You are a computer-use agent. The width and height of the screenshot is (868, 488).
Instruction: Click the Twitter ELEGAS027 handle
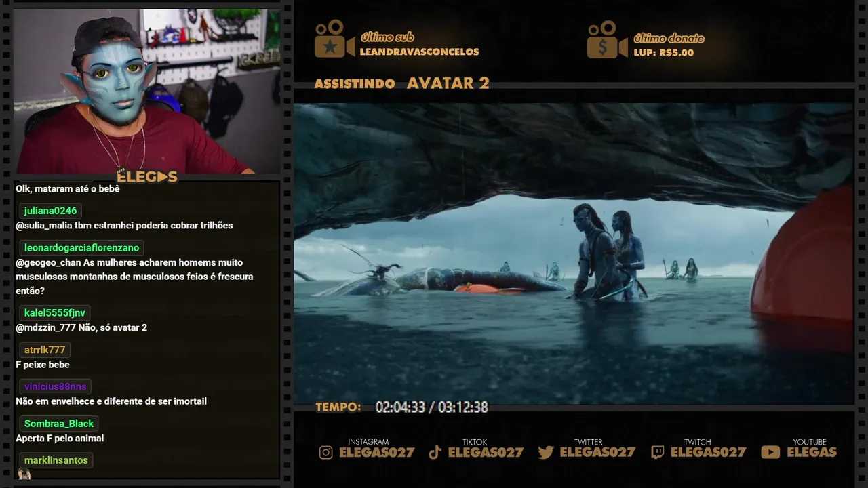tap(597, 452)
